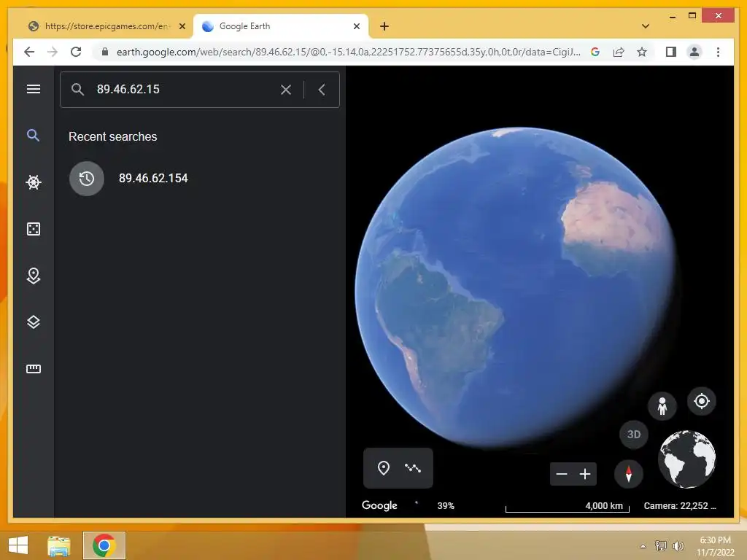Go back with browser back arrow
747x560 pixels.
(x=29, y=52)
